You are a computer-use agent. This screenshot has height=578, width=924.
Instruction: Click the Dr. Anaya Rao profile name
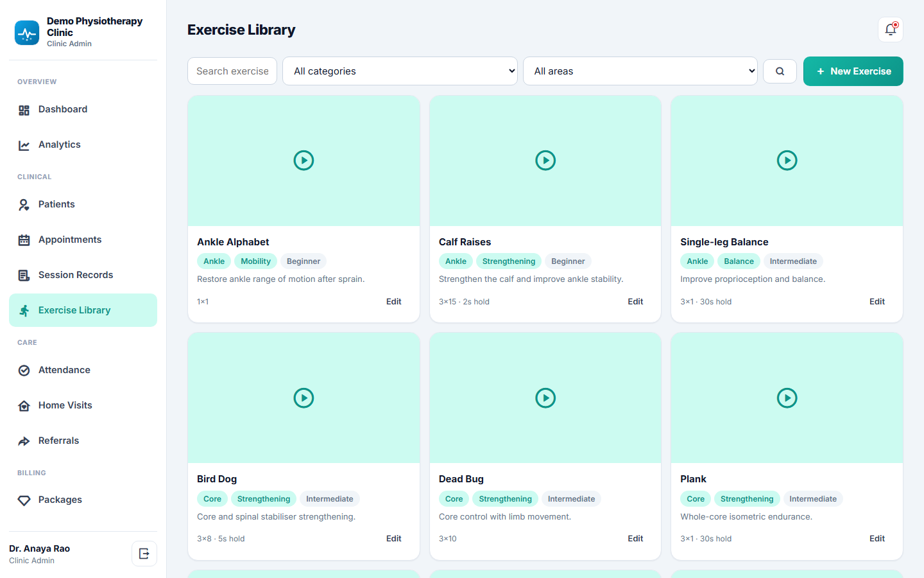point(40,548)
